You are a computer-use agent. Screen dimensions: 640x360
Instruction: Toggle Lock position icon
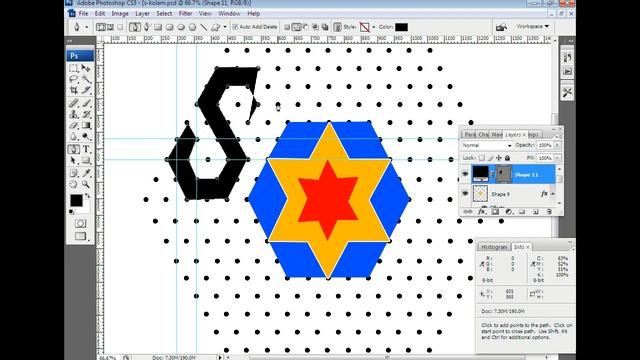coord(499,158)
